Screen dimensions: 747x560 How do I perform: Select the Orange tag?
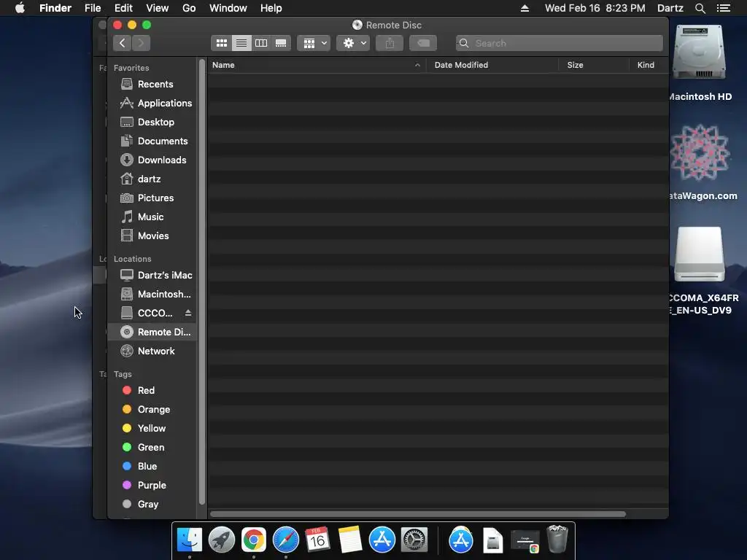152,410
